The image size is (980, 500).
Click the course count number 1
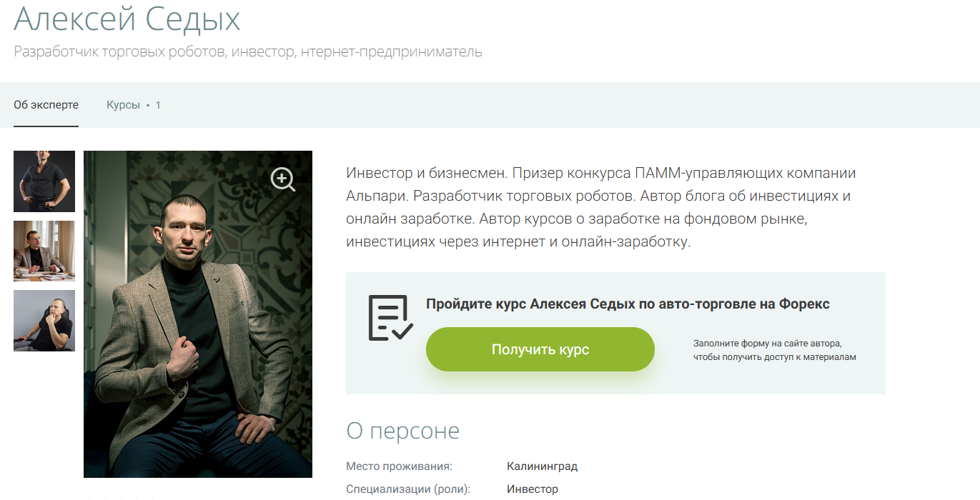158,105
